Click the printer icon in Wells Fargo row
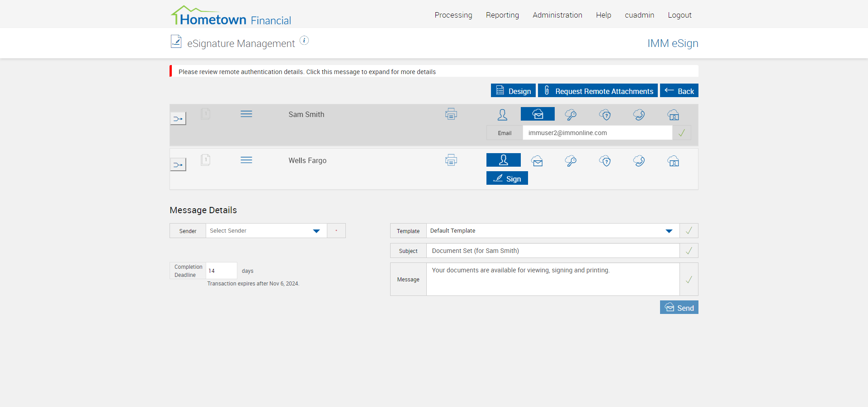Viewport: 868px width, 407px height. coord(451,160)
